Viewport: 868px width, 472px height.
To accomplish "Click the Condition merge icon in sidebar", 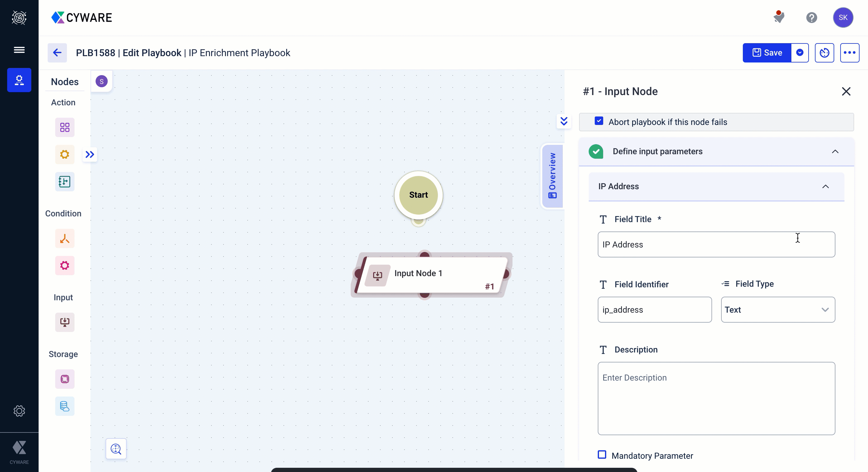I will coord(65,238).
